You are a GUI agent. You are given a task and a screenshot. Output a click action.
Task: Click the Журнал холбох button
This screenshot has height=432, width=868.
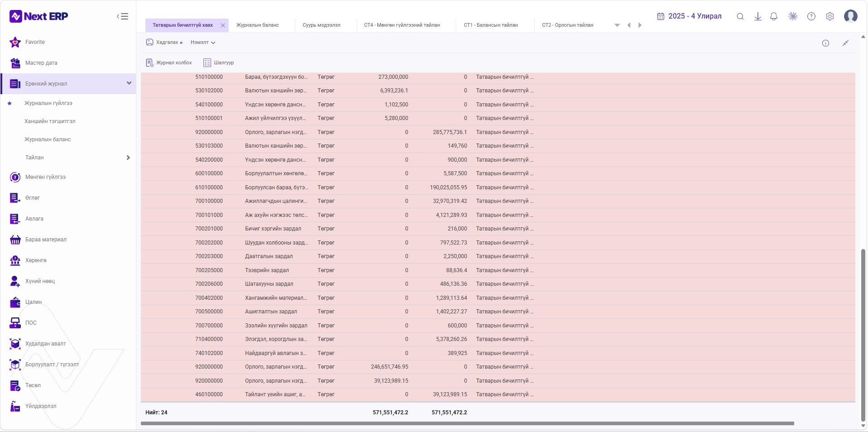(169, 63)
